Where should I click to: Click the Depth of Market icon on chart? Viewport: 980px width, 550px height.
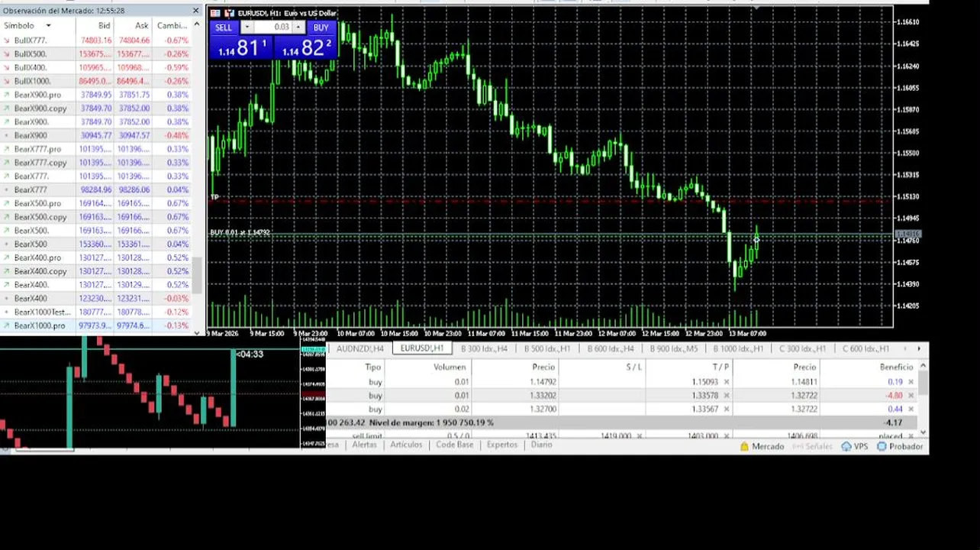point(215,13)
